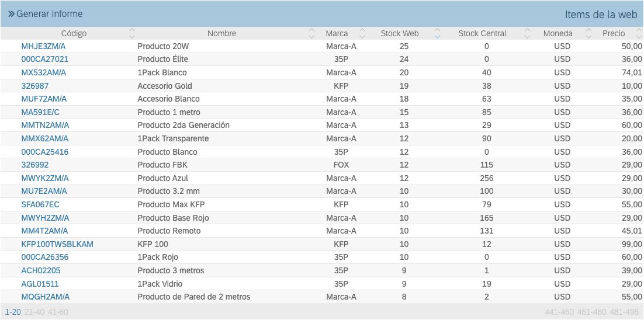Jump to page 41-60 of results

pos(58,312)
